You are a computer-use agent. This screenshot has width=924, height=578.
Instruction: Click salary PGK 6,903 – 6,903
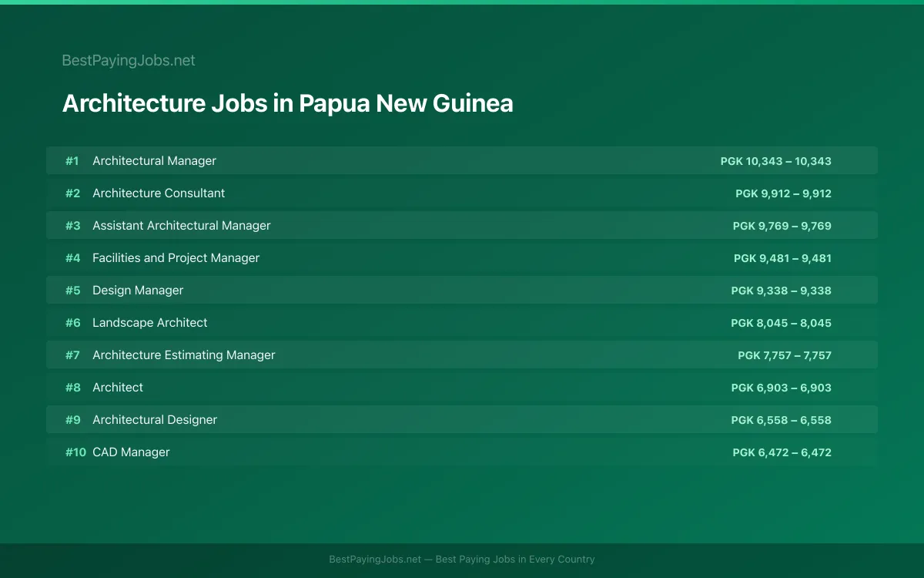tap(782, 388)
